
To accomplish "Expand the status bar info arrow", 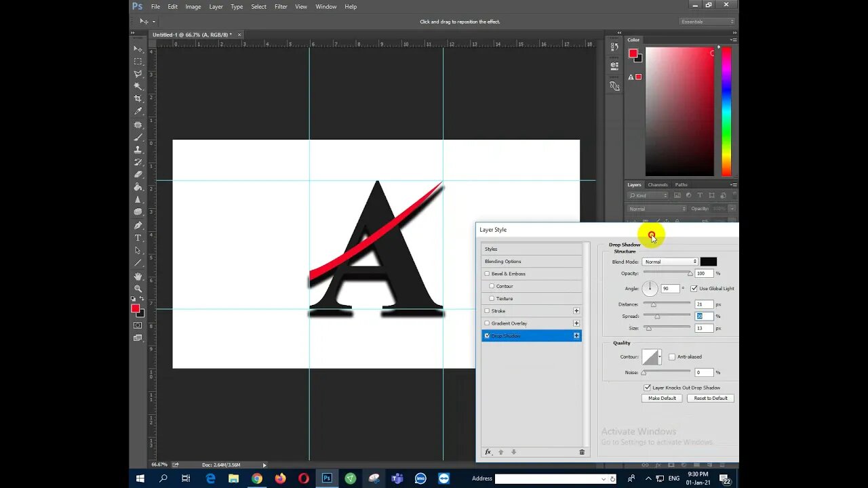I will click(x=264, y=465).
